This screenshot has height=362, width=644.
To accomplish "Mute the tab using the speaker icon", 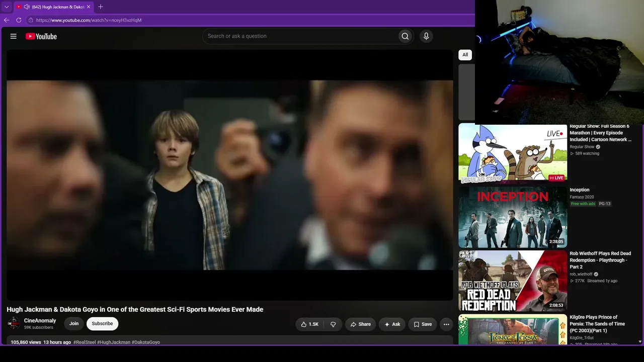I will (27, 7).
